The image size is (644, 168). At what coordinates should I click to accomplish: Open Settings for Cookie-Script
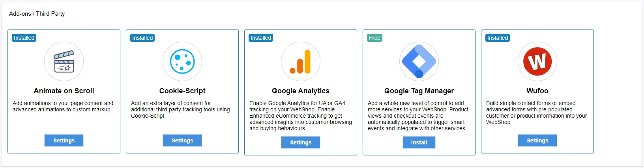[182, 140]
